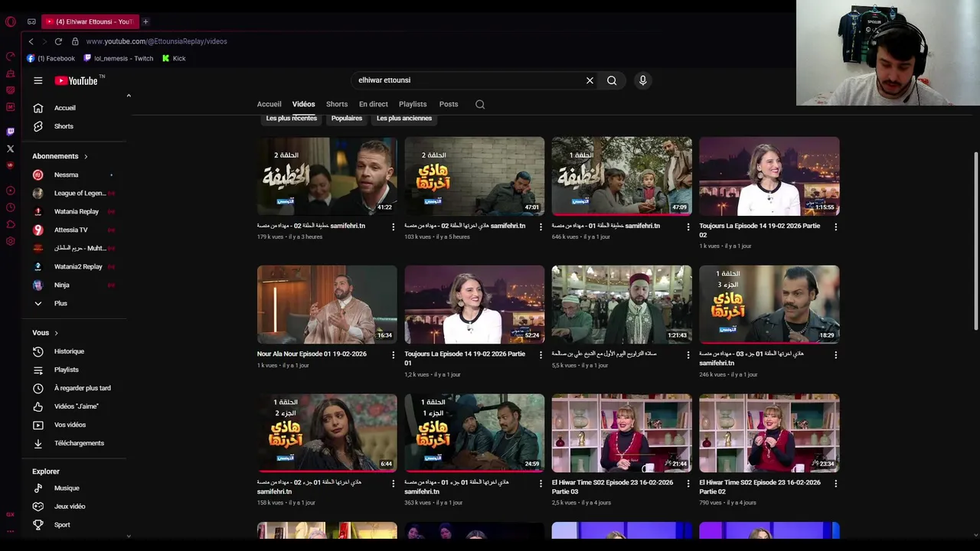Clear search text with the X icon
The height and width of the screenshot is (551, 980).
590,80
